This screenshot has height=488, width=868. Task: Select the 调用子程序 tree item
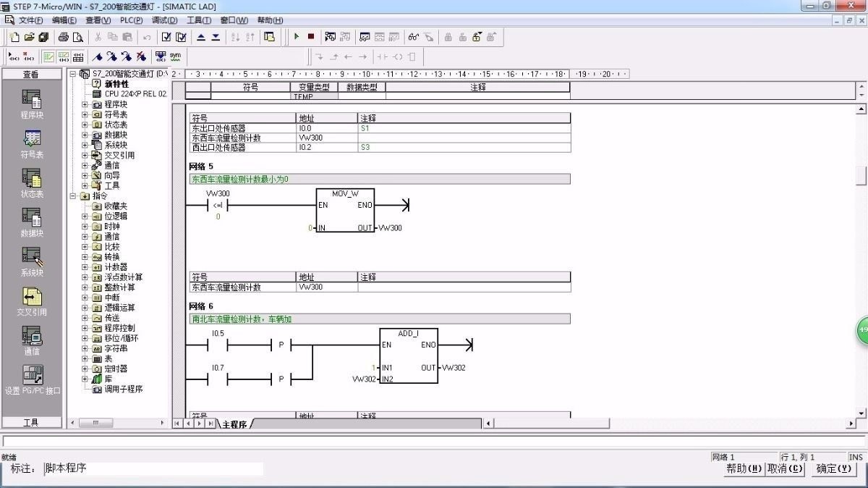(x=123, y=389)
